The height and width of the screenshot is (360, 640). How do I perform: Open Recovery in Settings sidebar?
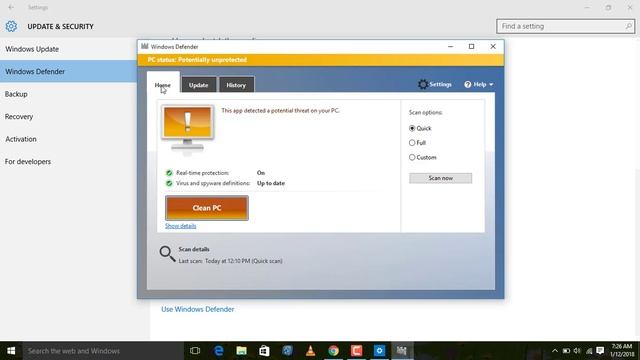pyautogui.click(x=19, y=117)
